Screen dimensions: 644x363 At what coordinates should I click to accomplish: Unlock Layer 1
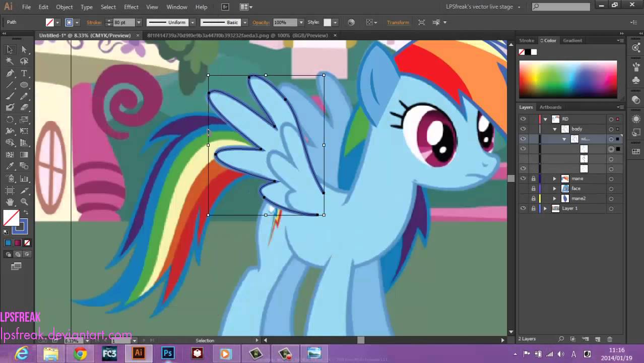tap(533, 208)
